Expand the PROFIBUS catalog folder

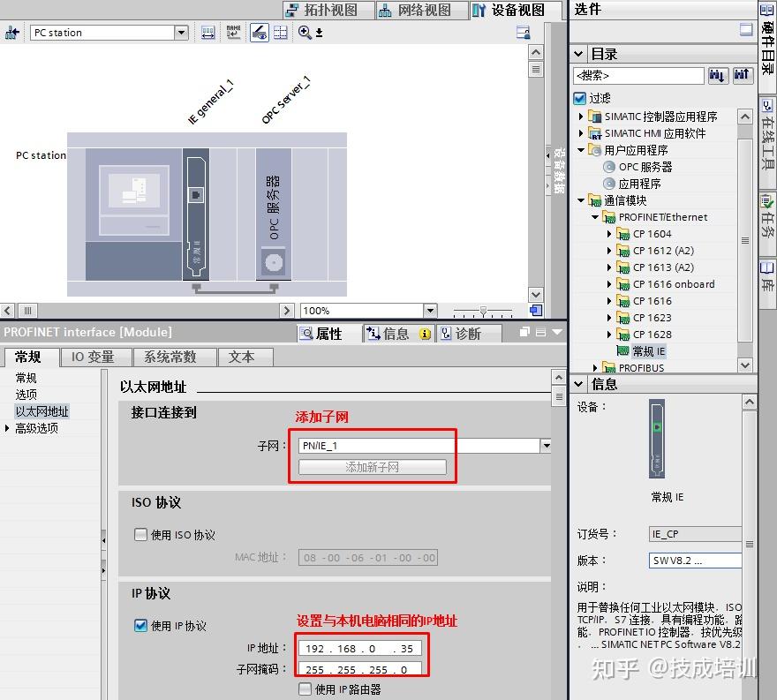tap(593, 365)
